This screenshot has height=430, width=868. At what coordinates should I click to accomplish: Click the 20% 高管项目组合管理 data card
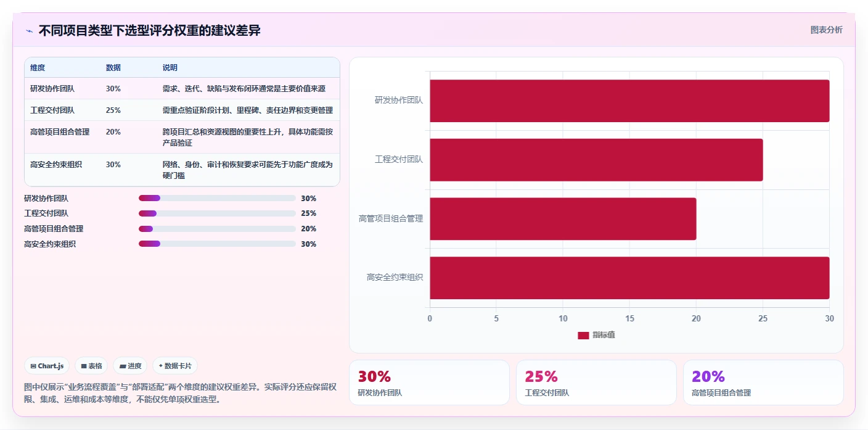pyautogui.click(x=763, y=382)
